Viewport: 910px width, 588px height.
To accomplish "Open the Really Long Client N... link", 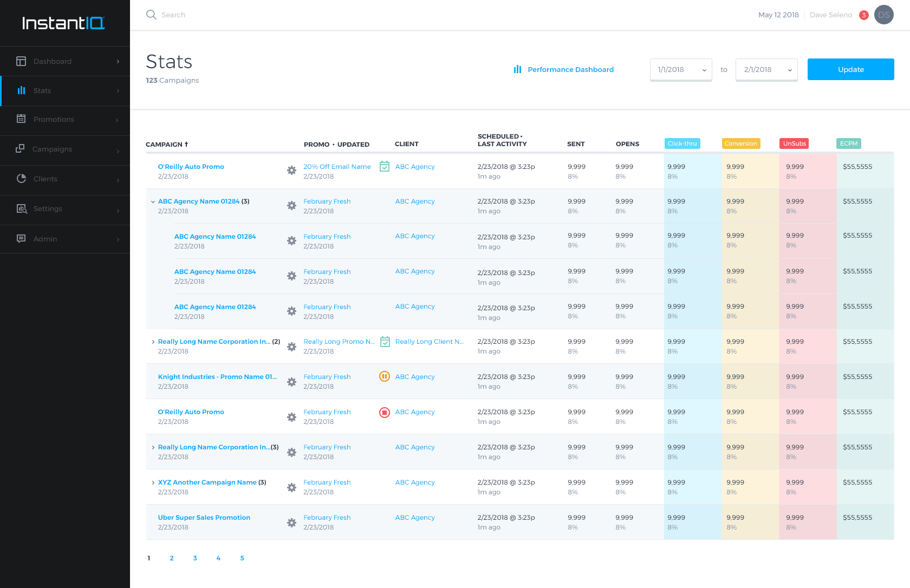I will coord(429,342).
